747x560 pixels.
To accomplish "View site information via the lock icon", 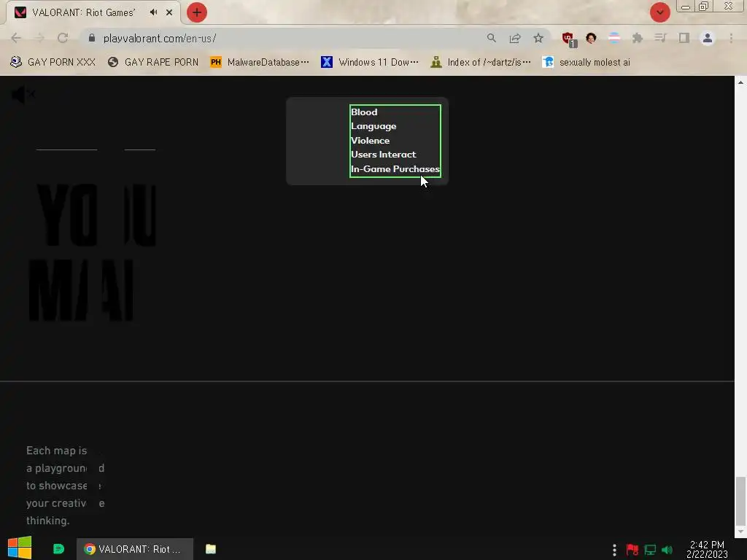I will coord(92,38).
